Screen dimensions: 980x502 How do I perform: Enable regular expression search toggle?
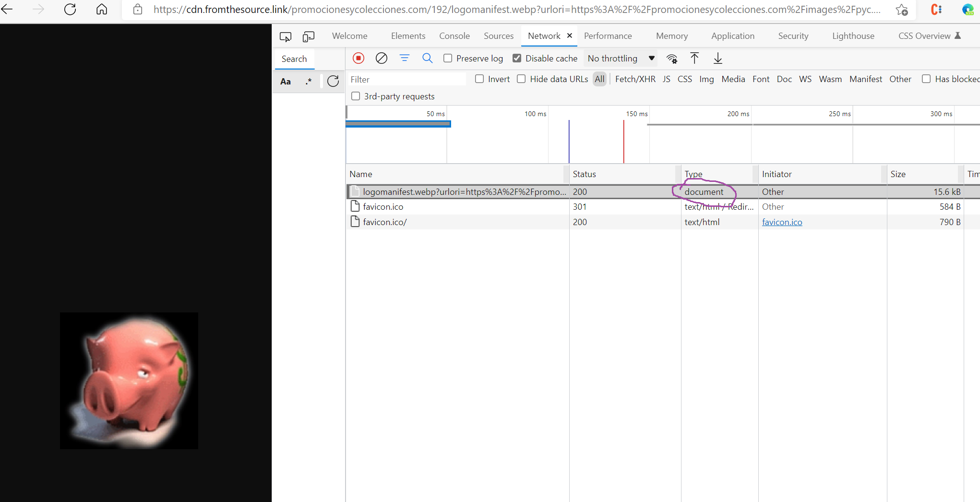[x=309, y=82]
